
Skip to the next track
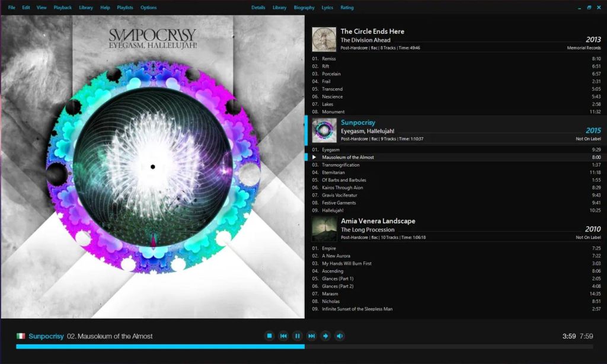(311, 336)
